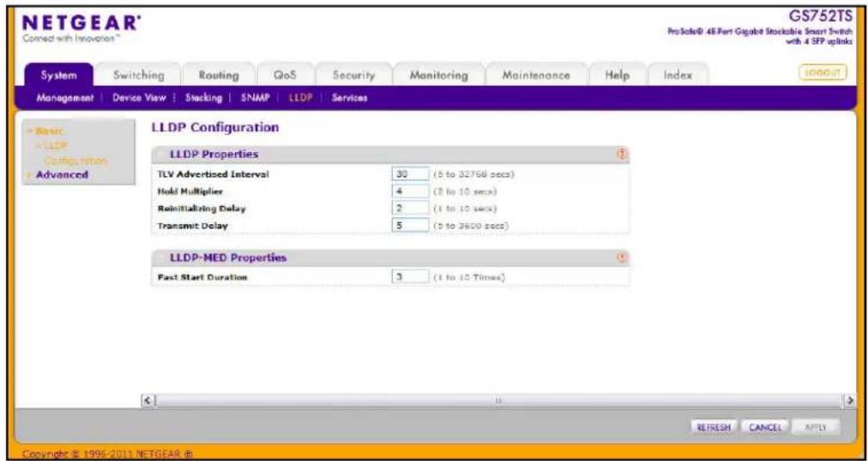Open the QoS tab
Screen dimensions: 868x461
[286, 75]
